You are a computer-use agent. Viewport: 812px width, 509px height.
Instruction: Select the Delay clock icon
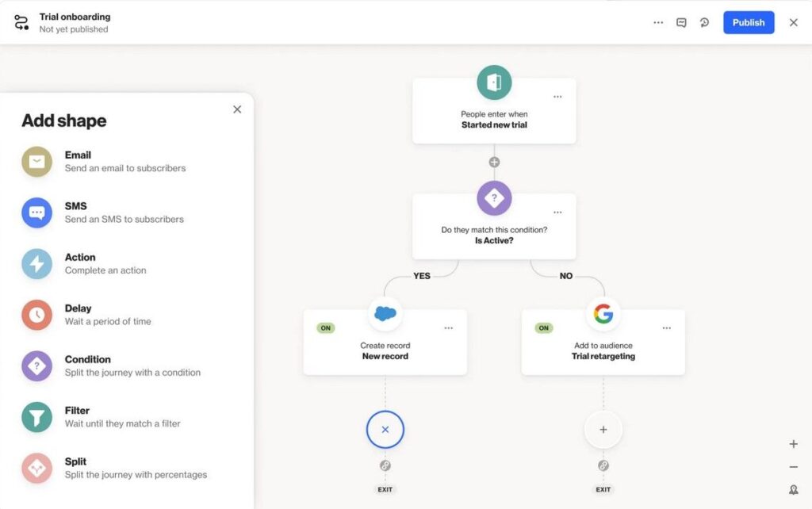[36, 315]
